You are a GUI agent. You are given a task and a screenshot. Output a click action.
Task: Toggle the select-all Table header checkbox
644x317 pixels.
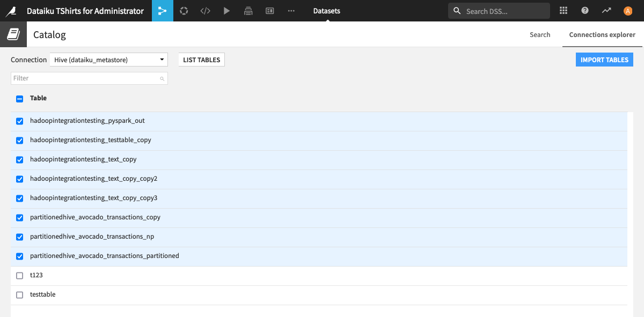19,98
